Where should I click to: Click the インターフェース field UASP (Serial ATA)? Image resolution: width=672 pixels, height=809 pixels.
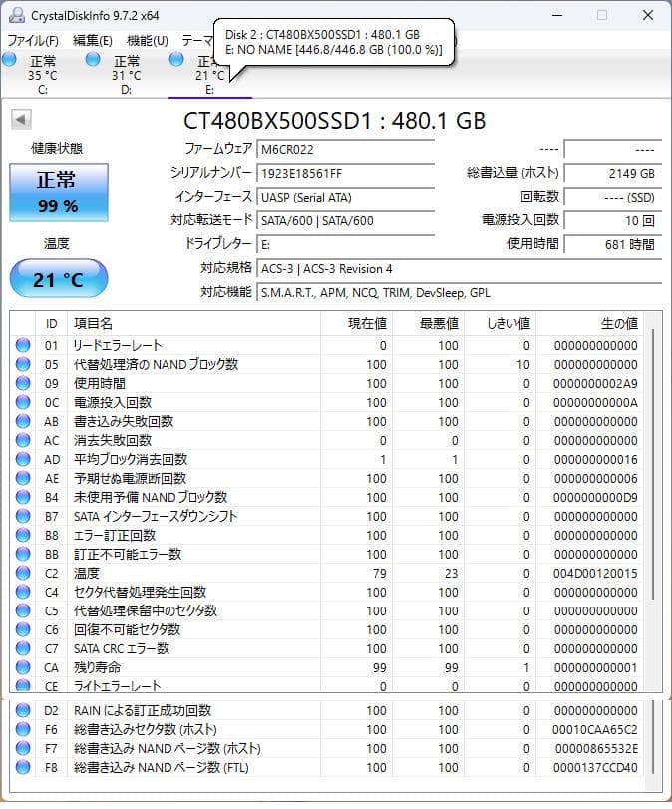click(346, 198)
